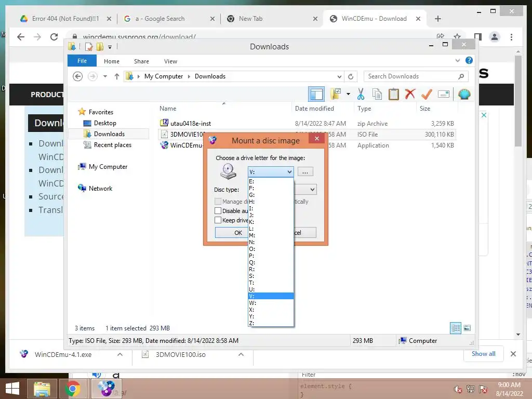532x399 pixels.
Task: Open the recent locations arrow beside Forward
Action: [105, 76]
